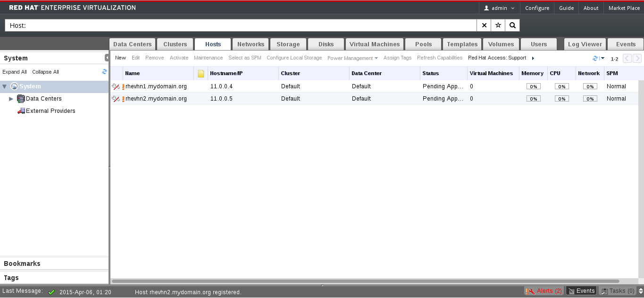Open the Users tab
Viewport: 644px width, 298px height.
(x=539, y=44)
